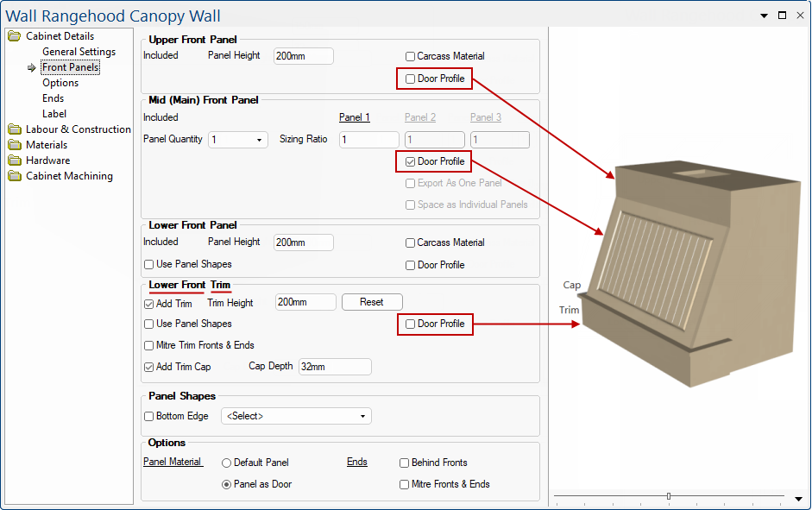The width and height of the screenshot is (812, 510).
Task: Click the Hardware folder icon
Action: [x=14, y=161]
